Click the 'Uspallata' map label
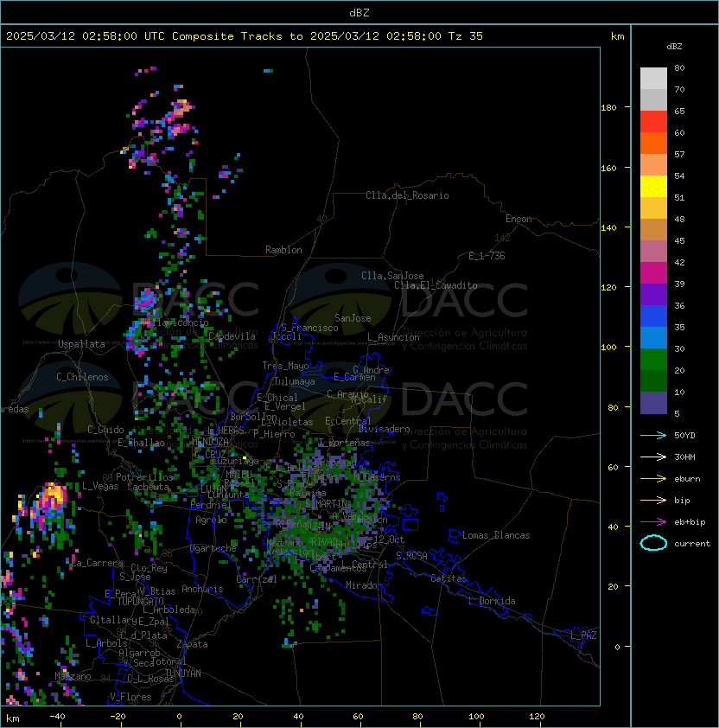Image resolution: width=719 pixels, height=728 pixels. click(x=81, y=344)
